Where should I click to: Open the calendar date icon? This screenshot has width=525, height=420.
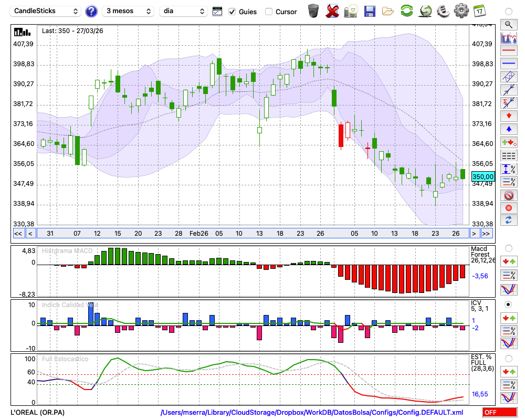pyautogui.click(x=479, y=11)
